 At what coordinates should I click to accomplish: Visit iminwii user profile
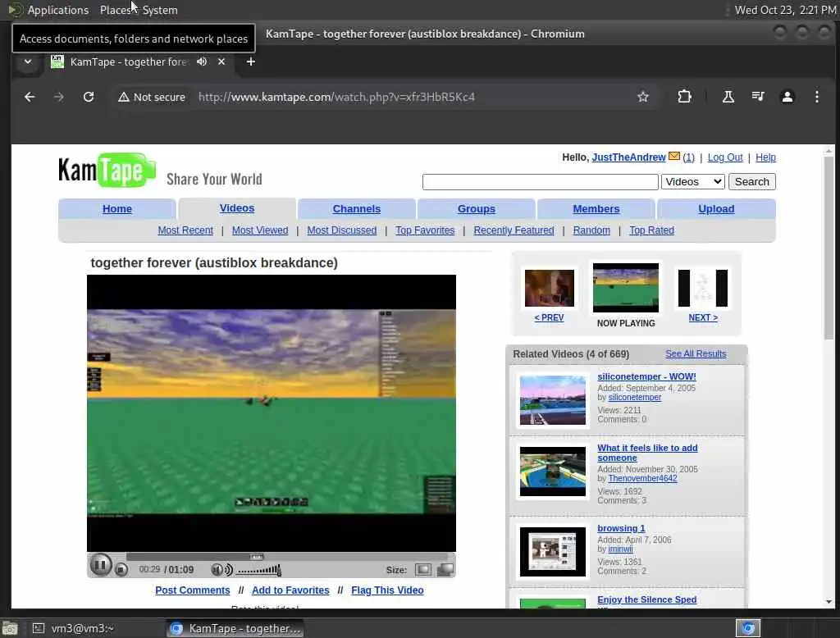620,549
